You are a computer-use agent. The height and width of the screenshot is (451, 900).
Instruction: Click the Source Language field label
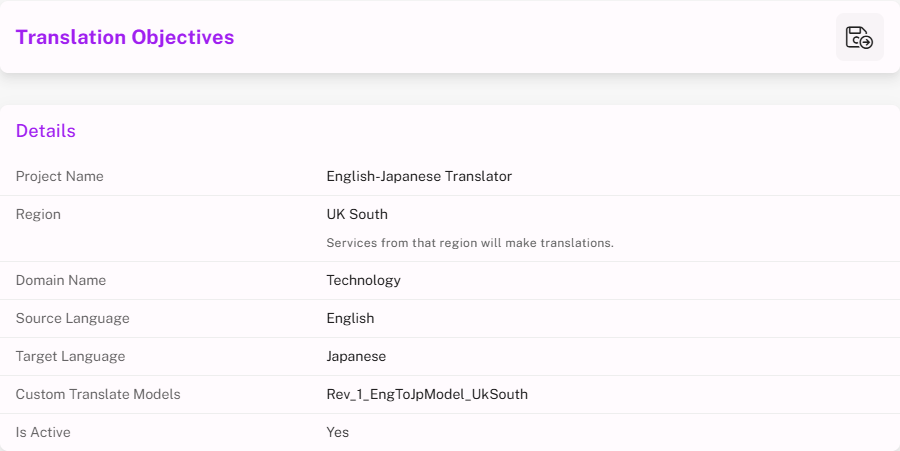73,318
